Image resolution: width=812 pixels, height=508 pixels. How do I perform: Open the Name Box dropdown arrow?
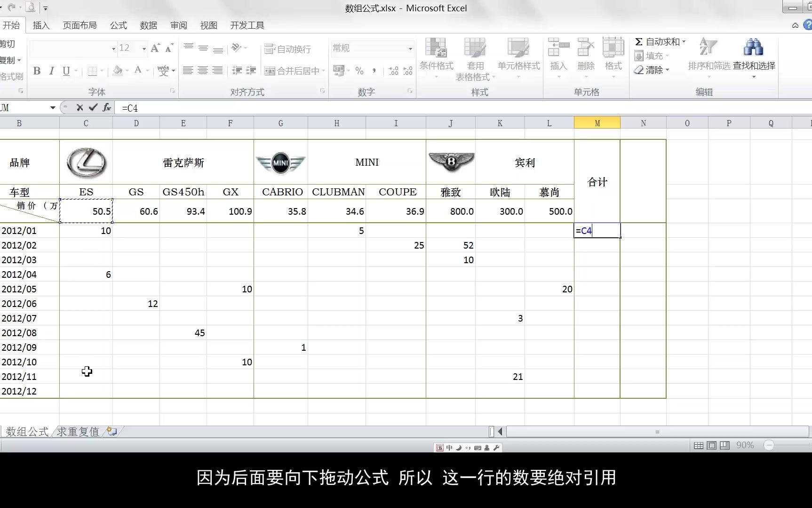click(53, 108)
